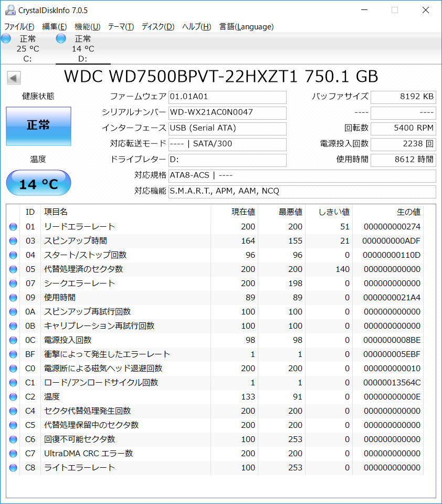Click status circle of row C7 UltraDMA CRC エラー数

point(13,454)
